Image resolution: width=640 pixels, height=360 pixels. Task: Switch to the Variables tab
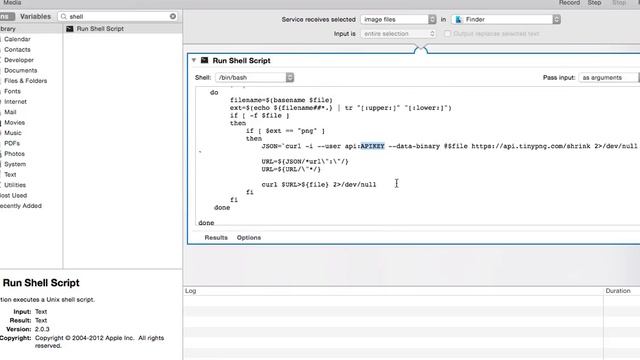point(36,17)
